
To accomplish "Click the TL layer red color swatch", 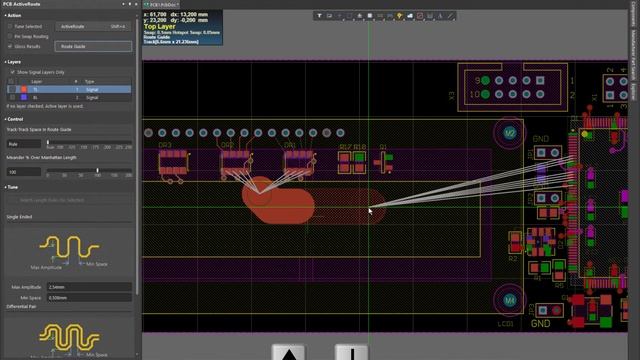I will [24, 89].
